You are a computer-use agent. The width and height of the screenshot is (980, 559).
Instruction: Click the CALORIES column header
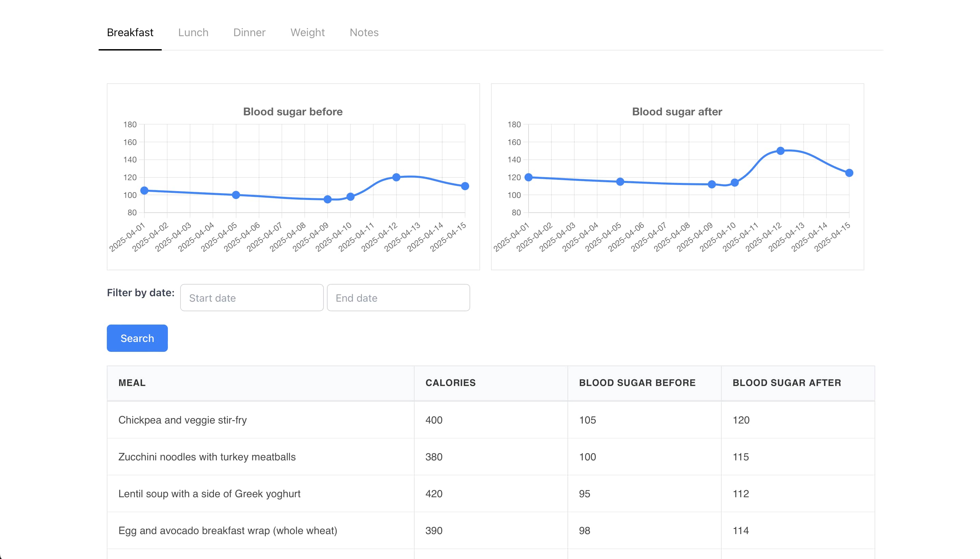(x=450, y=383)
